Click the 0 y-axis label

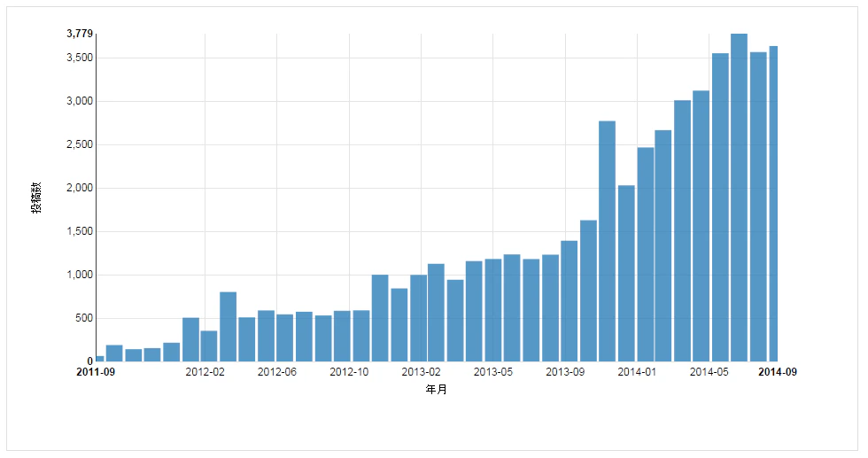[x=90, y=361]
